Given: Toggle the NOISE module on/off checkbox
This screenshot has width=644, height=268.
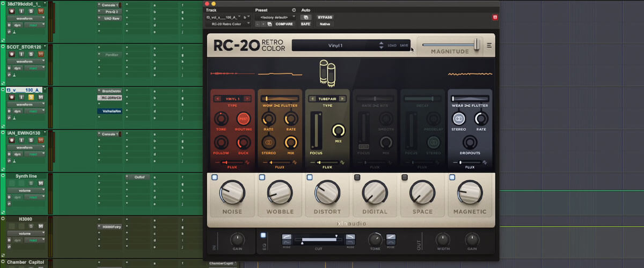Looking at the screenshot, I should 215,177.
